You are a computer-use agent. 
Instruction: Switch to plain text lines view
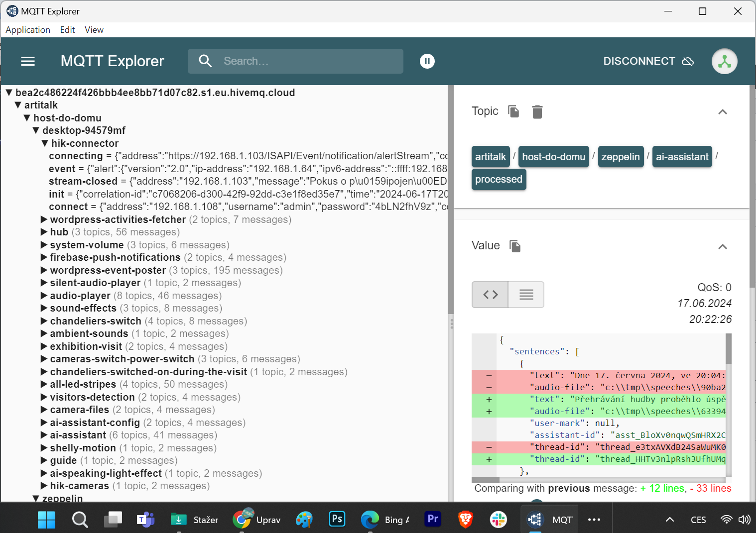526,295
